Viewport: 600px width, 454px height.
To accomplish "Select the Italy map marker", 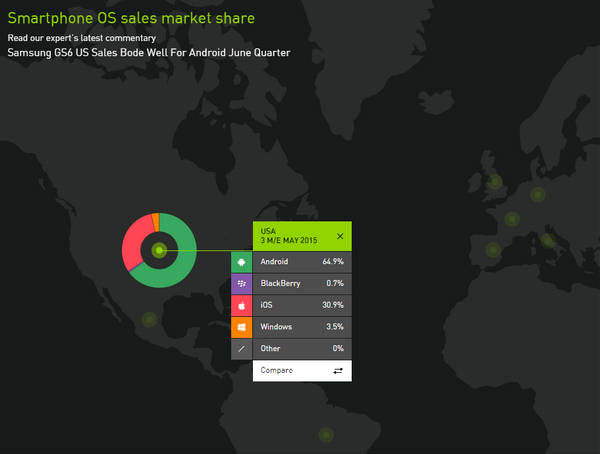I will 548,241.
